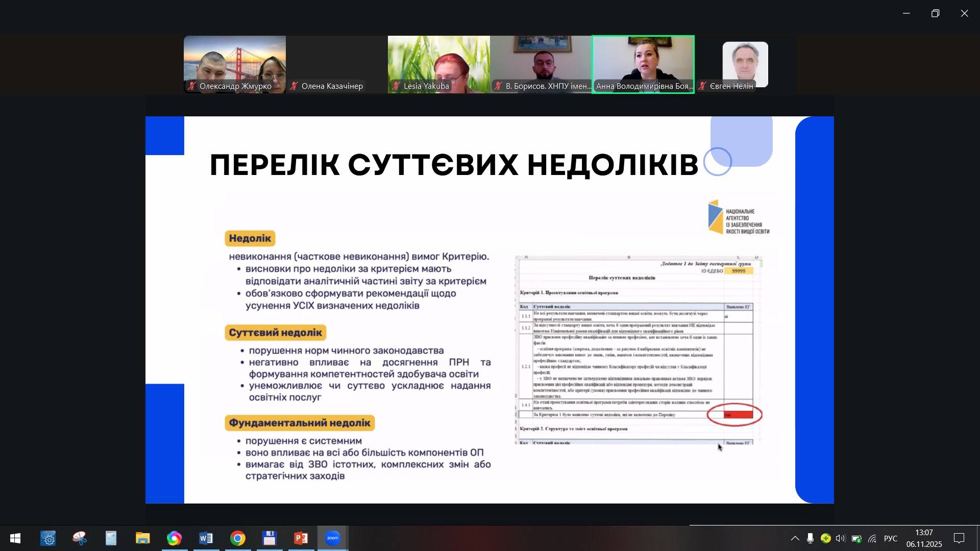Open the notification center icon
The width and height of the screenshot is (980, 551).
959,538
